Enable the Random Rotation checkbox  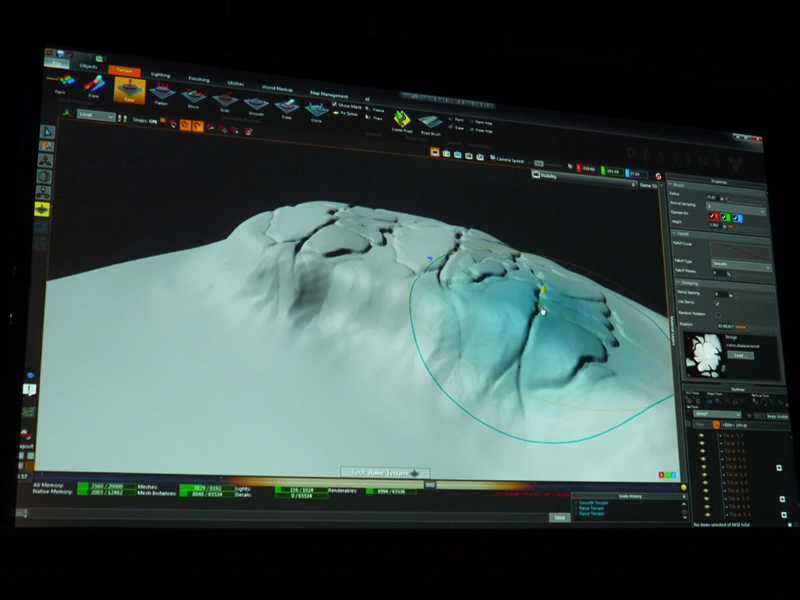click(x=716, y=314)
